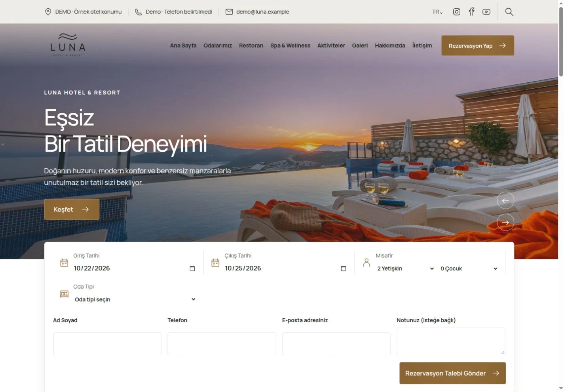
Task: Expand the 2 Yetişkin guest dropdown
Action: (406, 268)
